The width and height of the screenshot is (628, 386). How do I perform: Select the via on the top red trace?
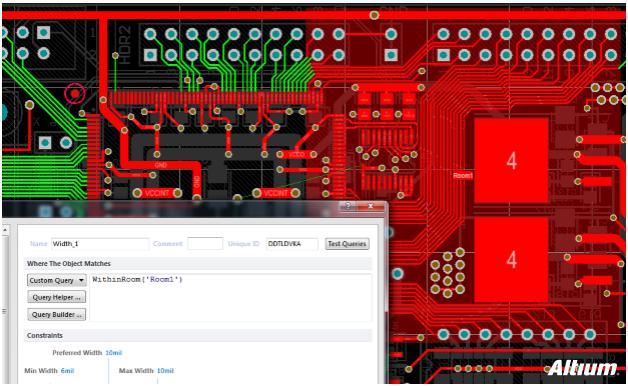374,15
